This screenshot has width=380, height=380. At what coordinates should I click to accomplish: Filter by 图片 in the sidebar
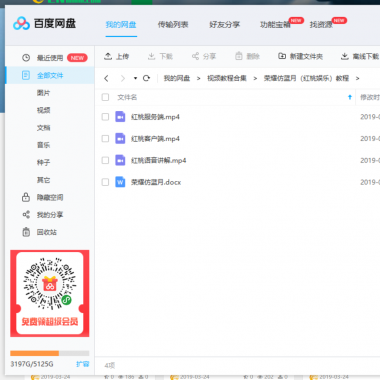point(43,93)
